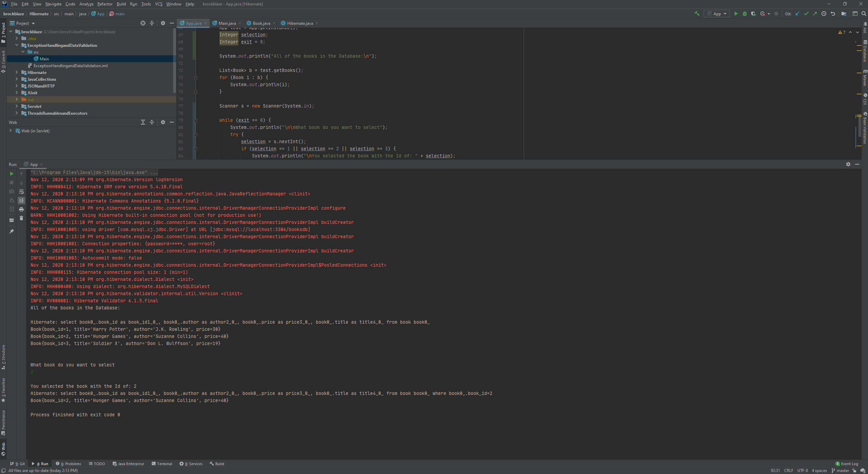Open Git history clock icon
This screenshot has height=474, width=868.
[x=824, y=14]
